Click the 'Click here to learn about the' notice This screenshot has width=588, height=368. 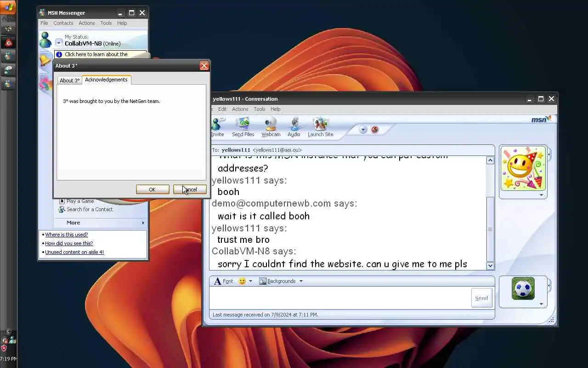(x=96, y=54)
